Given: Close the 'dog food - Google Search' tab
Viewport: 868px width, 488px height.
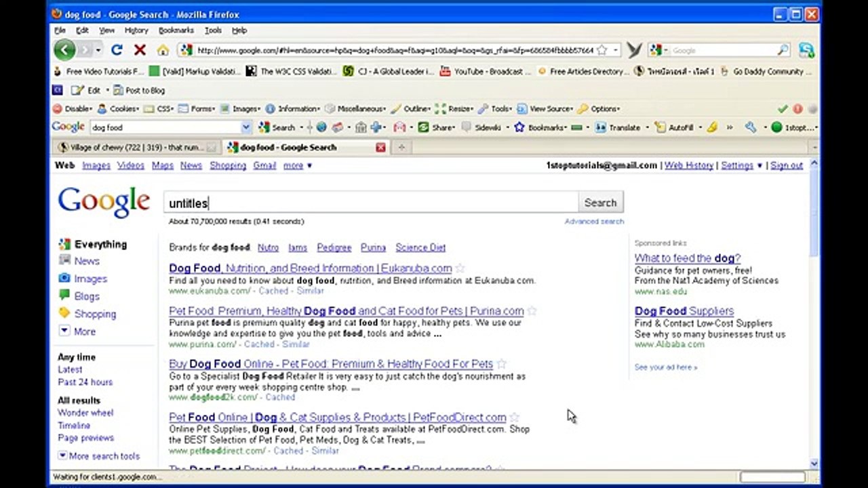Looking at the screenshot, I should [380, 147].
